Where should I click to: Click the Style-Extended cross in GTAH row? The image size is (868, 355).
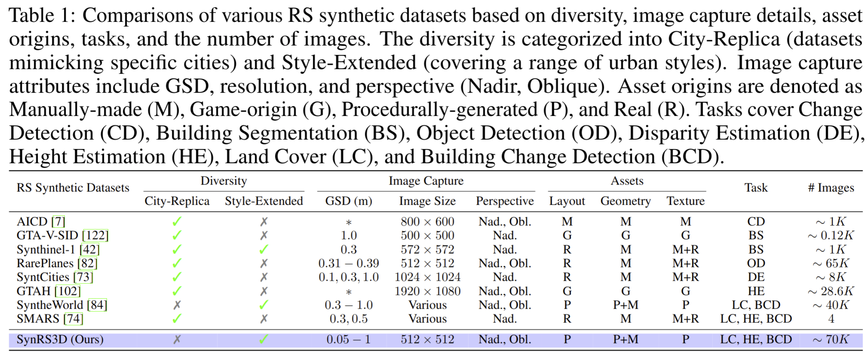point(264,291)
